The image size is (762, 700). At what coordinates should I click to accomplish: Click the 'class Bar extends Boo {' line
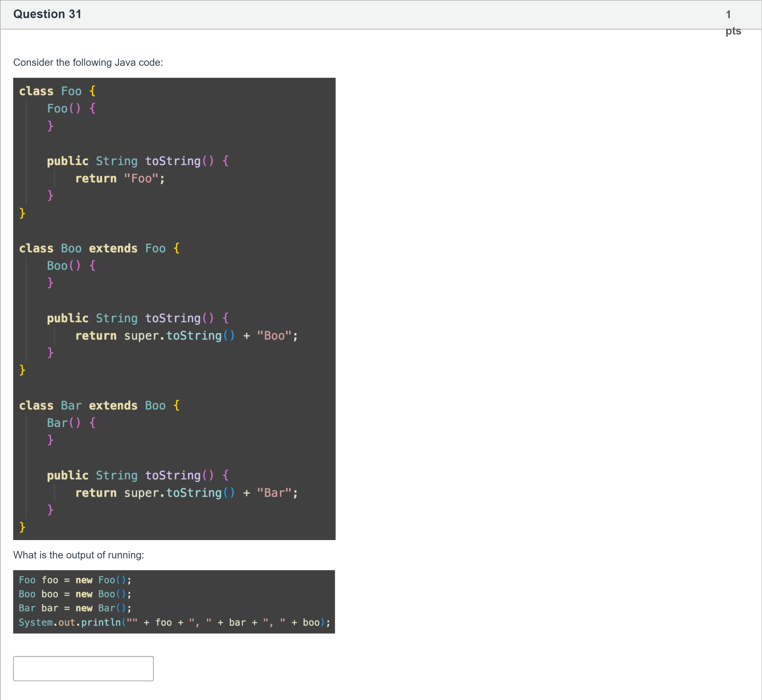pos(99,406)
